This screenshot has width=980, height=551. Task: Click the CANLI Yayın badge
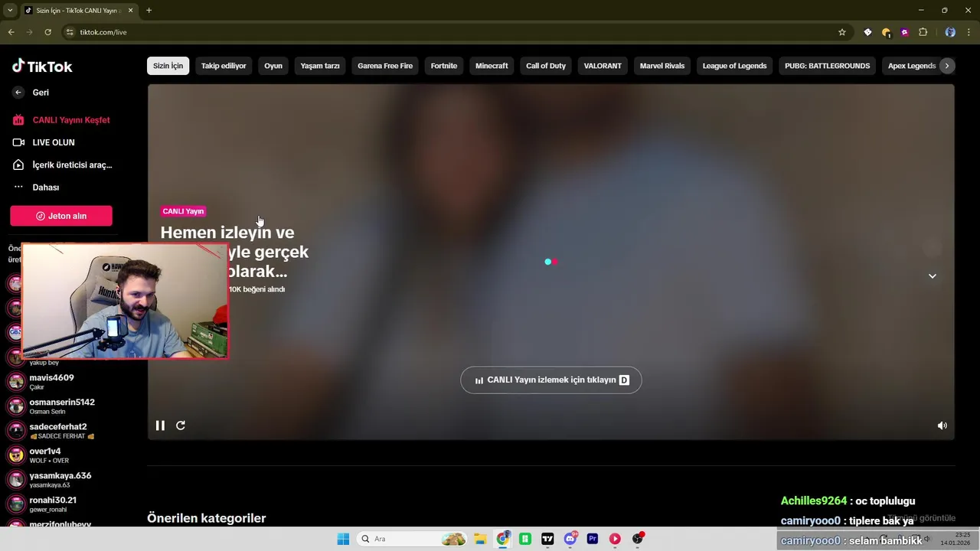coord(183,211)
